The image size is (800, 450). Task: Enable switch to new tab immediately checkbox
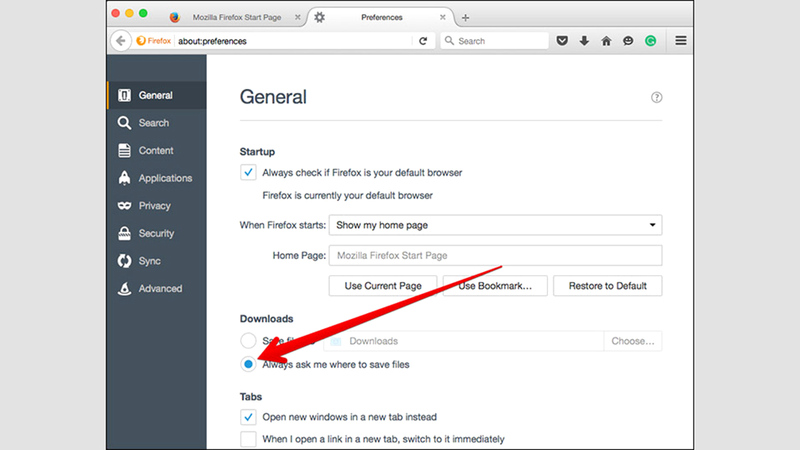(x=248, y=439)
